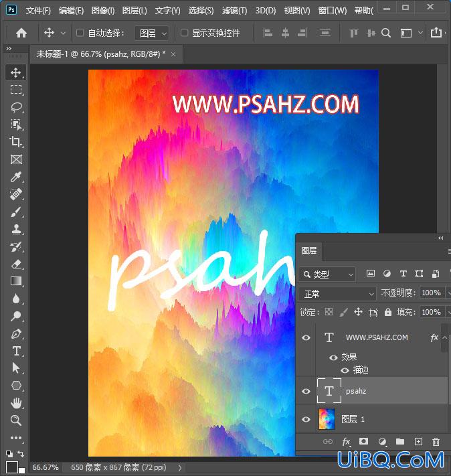Collapse effects of WWW.PSAHZ.COM layer
The image size is (451, 476).
(444, 337)
